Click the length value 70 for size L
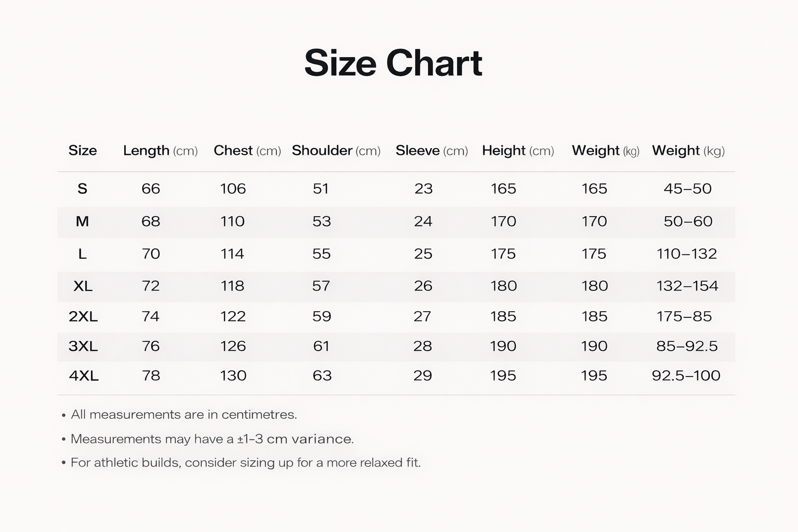Screen dimensions: 798x532 (x=151, y=254)
